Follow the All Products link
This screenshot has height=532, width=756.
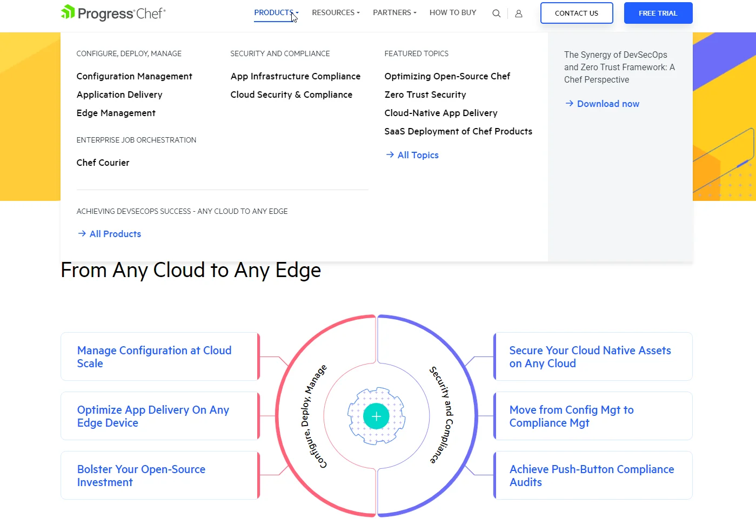(109, 234)
